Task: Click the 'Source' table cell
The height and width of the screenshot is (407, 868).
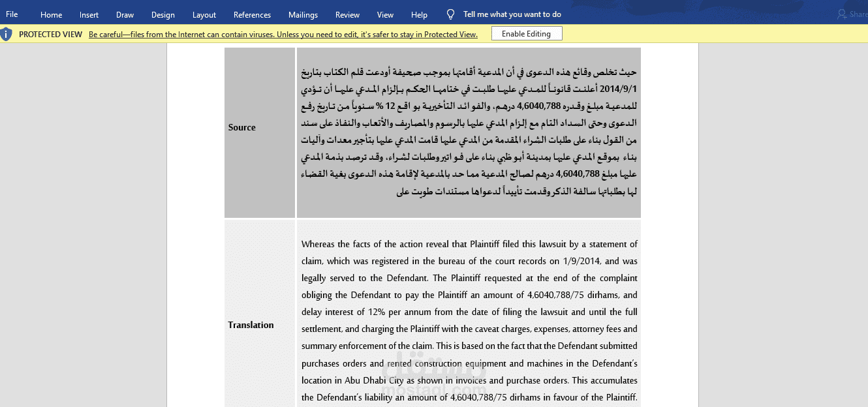Action: pos(260,132)
